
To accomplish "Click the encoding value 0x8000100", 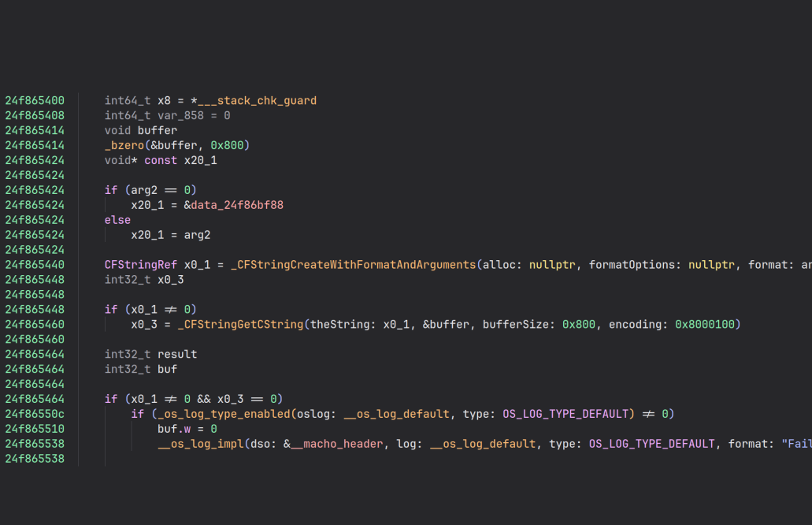I will [707, 325].
